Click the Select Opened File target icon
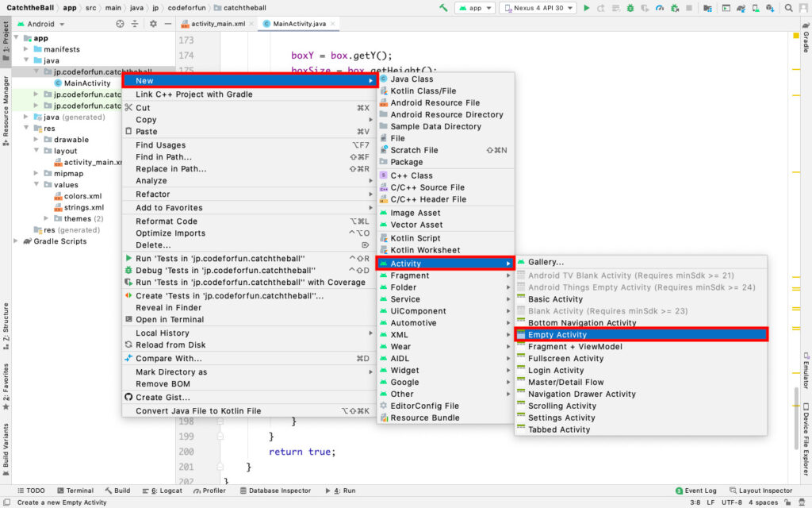Screen dimensions: 812x508 click(x=121, y=24)
